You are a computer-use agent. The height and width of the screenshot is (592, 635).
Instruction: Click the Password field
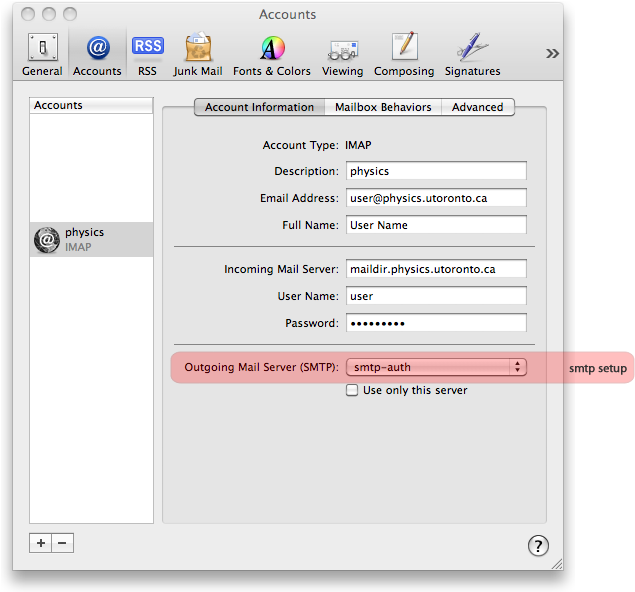[x=436, y=323]
